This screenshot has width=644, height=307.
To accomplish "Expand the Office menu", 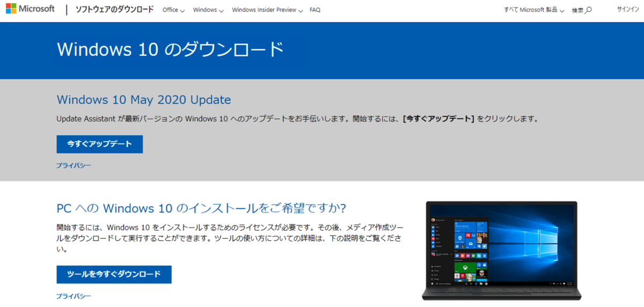I will click(x=173, y=10).
